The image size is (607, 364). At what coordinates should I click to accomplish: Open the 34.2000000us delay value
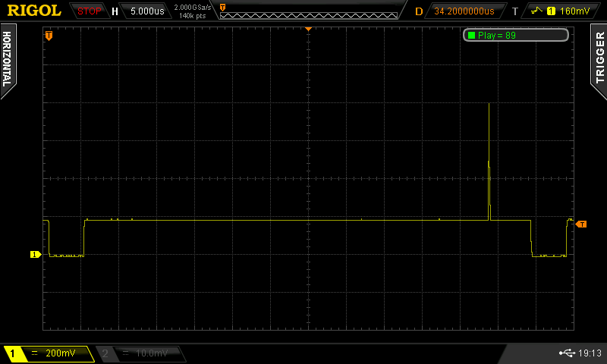pyautogui.click(x=464, y=11)
